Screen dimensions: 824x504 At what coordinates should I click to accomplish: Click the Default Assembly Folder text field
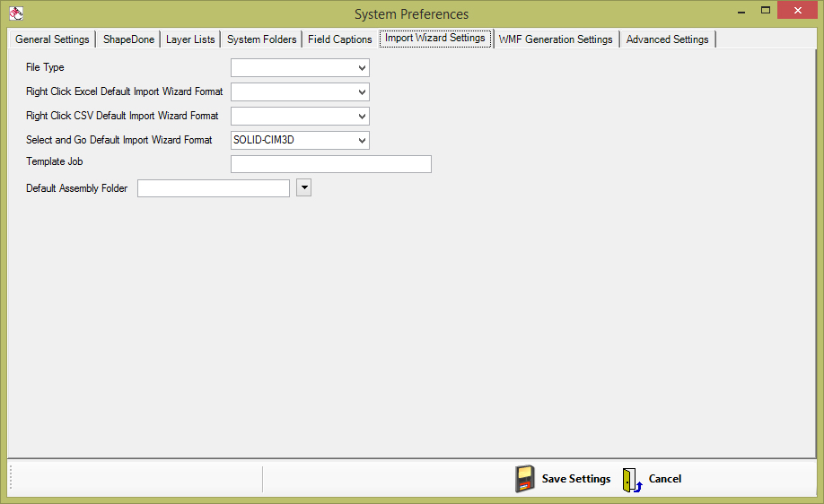click(x=214, y=188)
